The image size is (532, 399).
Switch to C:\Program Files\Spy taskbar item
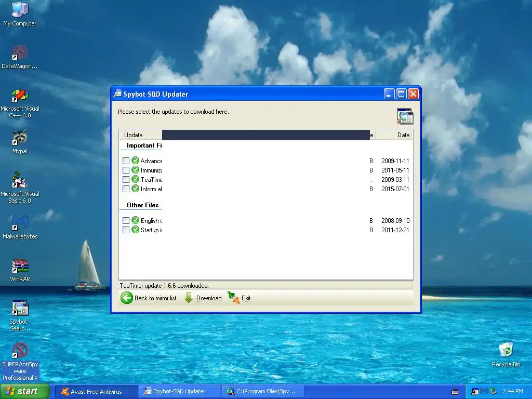262,392
